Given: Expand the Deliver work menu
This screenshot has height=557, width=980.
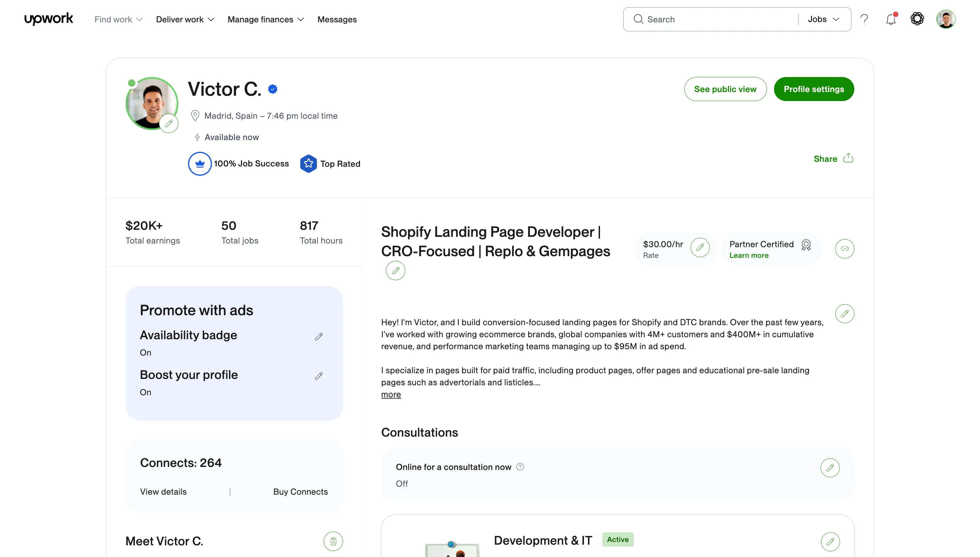Looking at the screenshot, I should [x=185, y=19].
